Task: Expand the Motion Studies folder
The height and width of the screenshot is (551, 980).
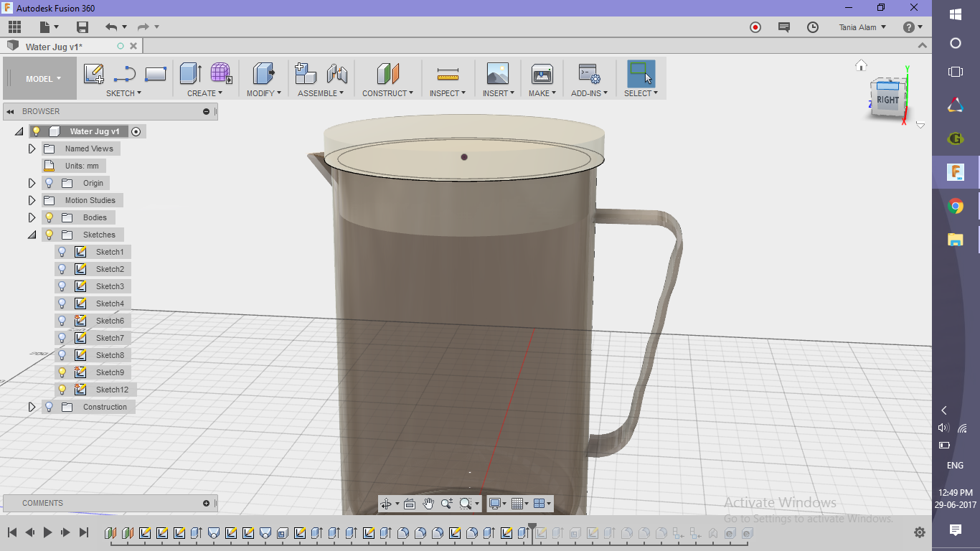Action: [32, 200]
